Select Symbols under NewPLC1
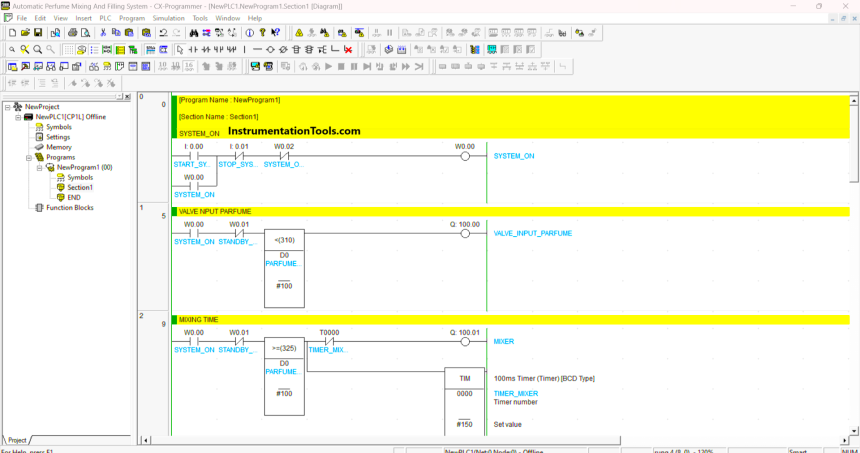860x453 pixels. (59, 127)
